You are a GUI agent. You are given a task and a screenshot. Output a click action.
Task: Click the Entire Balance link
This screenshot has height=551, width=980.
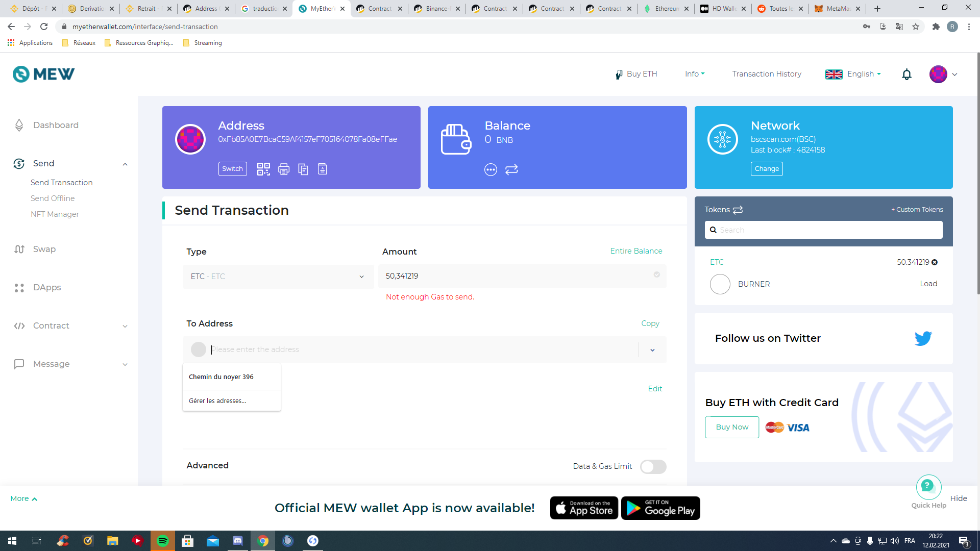click(x=636, y=251)
